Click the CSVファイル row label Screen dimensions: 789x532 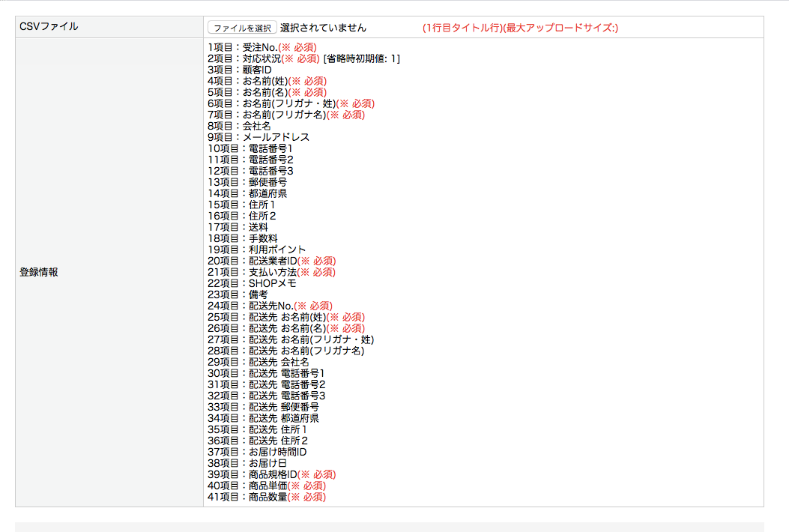[x=49, y=27]
